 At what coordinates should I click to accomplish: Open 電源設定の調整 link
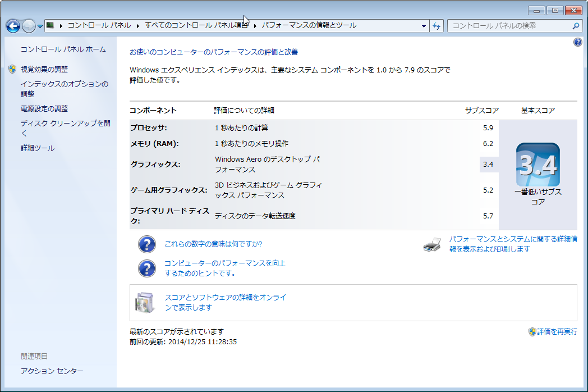(44, 108)
